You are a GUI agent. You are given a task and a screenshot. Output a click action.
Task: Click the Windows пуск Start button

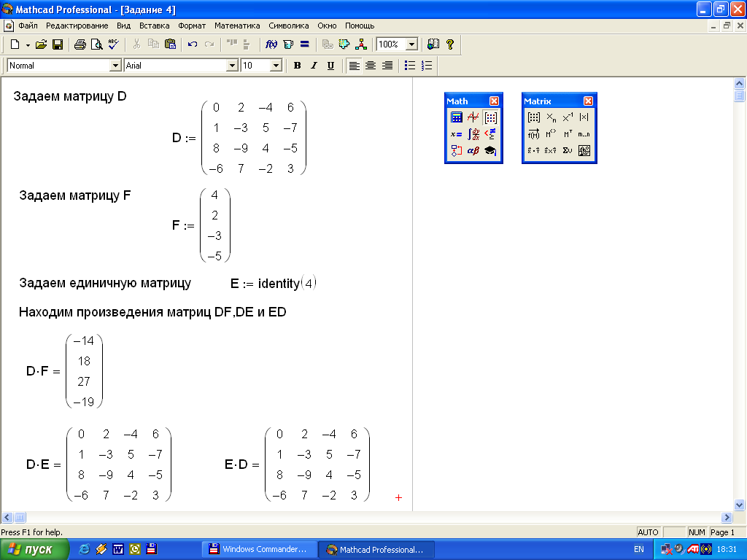coord(34,549)
